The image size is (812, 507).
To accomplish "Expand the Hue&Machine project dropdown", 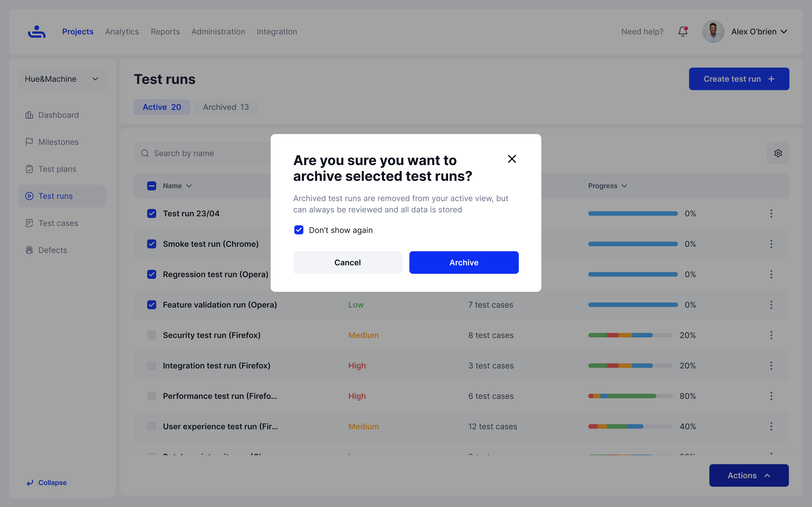I will (x=62, y=79).
